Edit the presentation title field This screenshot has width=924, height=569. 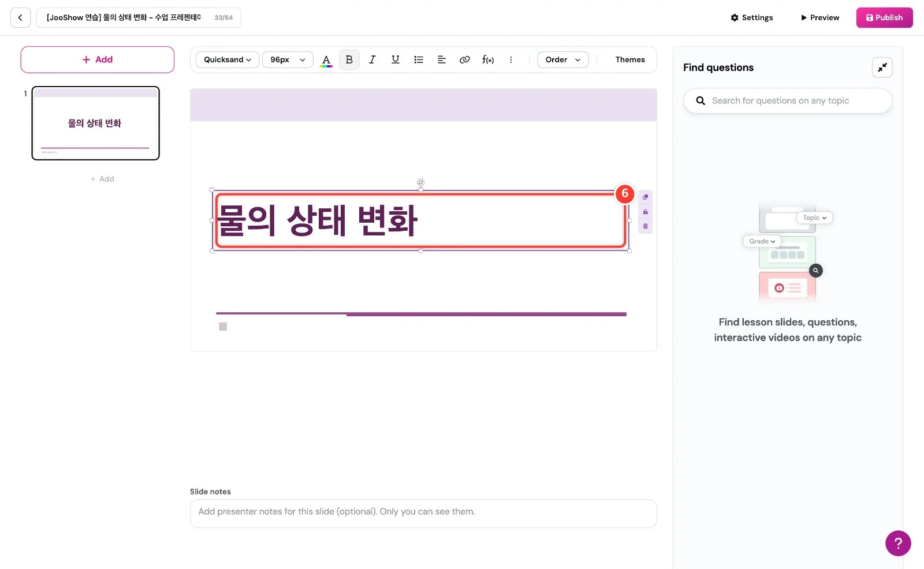[x=139, y=18]
